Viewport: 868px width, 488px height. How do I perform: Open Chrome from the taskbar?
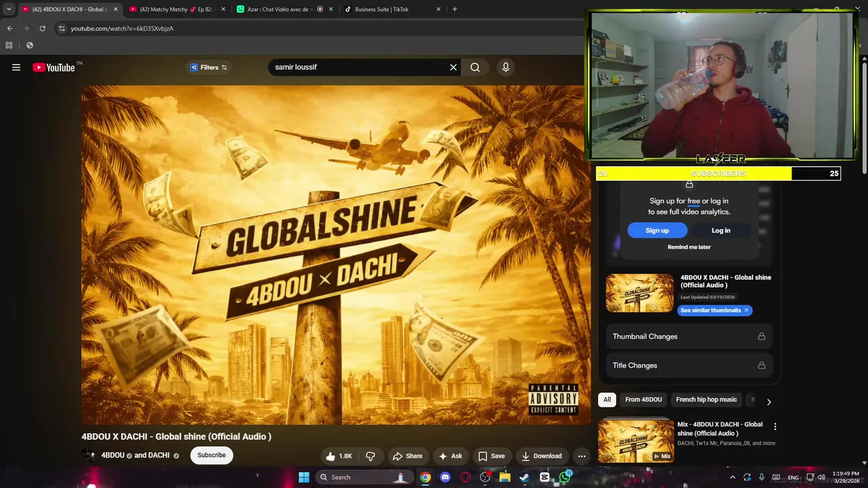[425, 477]
